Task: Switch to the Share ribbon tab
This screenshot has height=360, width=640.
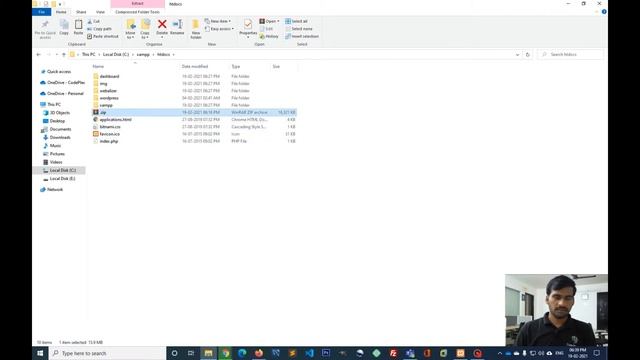Action: click(81, 12)
